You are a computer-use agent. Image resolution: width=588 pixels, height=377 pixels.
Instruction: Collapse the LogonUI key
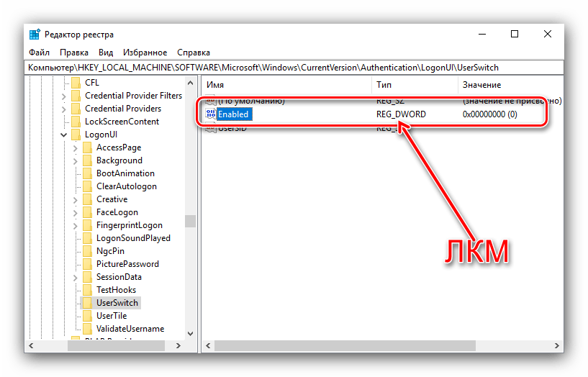64,135
